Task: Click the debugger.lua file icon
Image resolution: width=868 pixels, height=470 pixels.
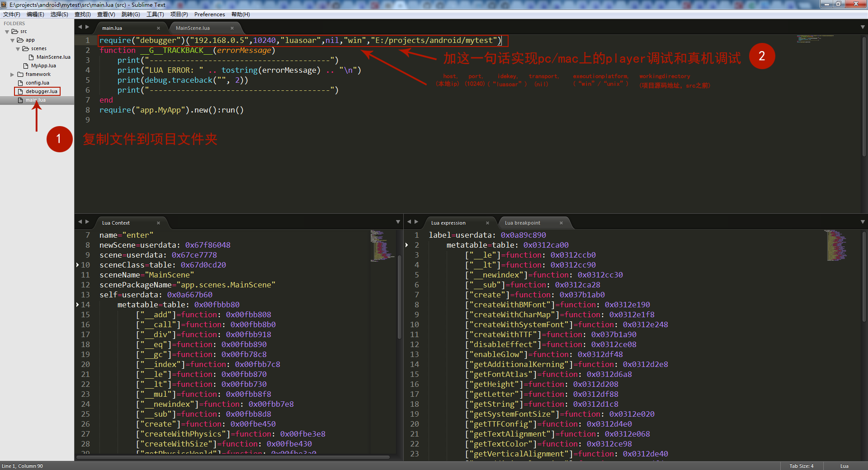Action: tap(20, 91)
